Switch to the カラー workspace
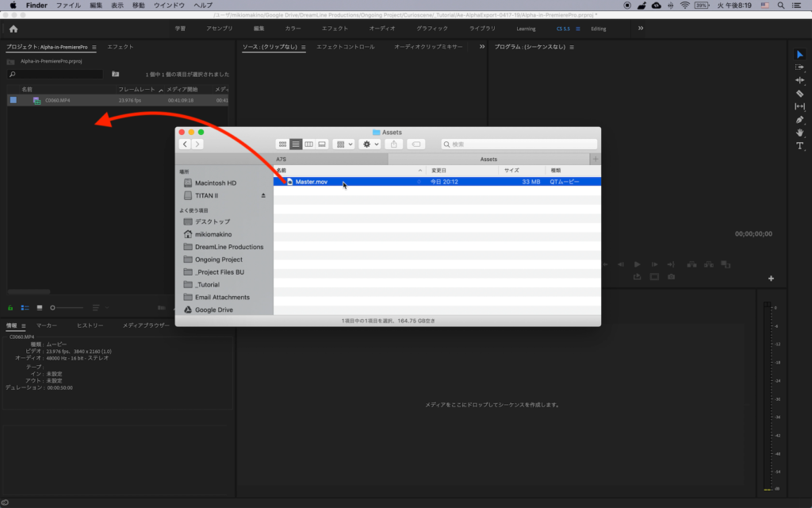The height and width of the screenshot is (508, 812). (293, 29)
